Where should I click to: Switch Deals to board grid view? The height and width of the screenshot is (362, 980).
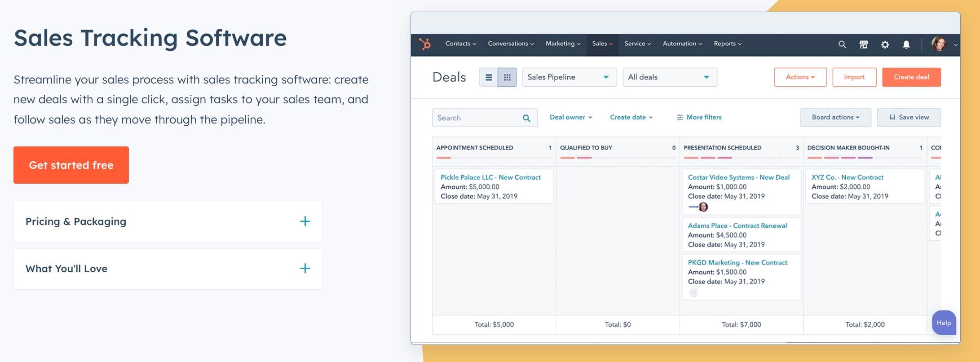(507, 77)
